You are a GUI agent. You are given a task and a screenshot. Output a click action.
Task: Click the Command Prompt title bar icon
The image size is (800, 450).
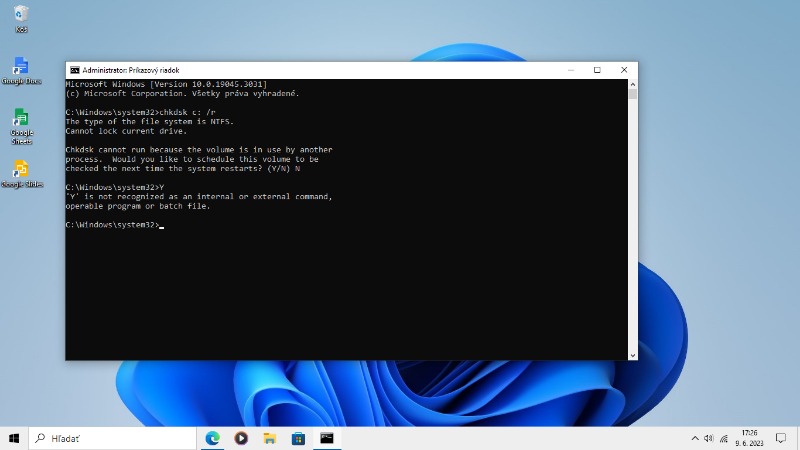click(x=75, y=70)
